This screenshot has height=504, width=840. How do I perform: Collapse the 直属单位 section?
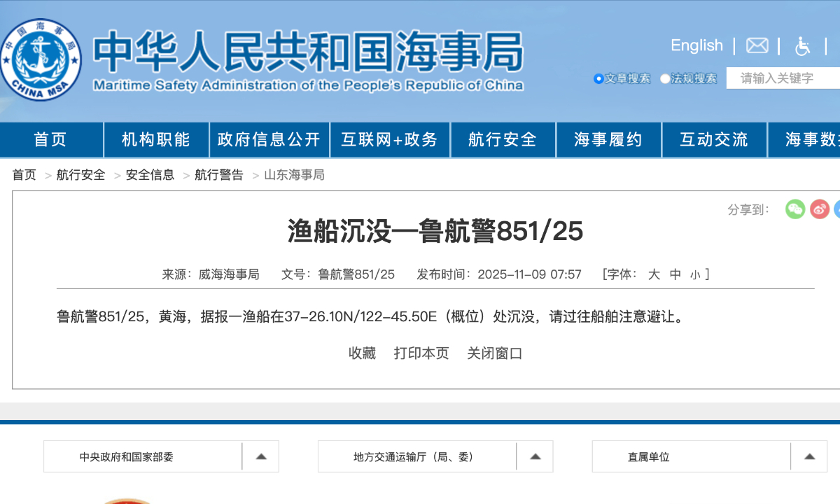[x=809, y=456]
